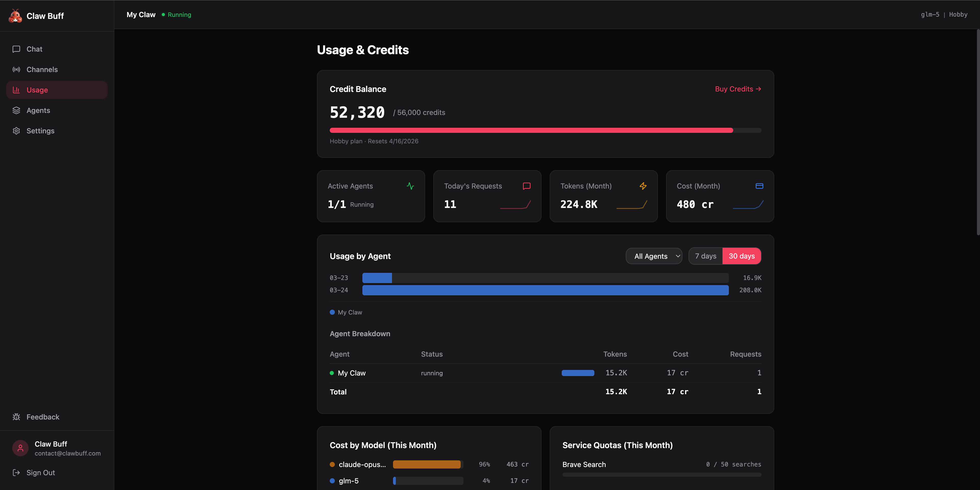The width and height of the screenshot is (980, 490).
Task: Click the Chat speech bubble icon
Action: point(16,49)
